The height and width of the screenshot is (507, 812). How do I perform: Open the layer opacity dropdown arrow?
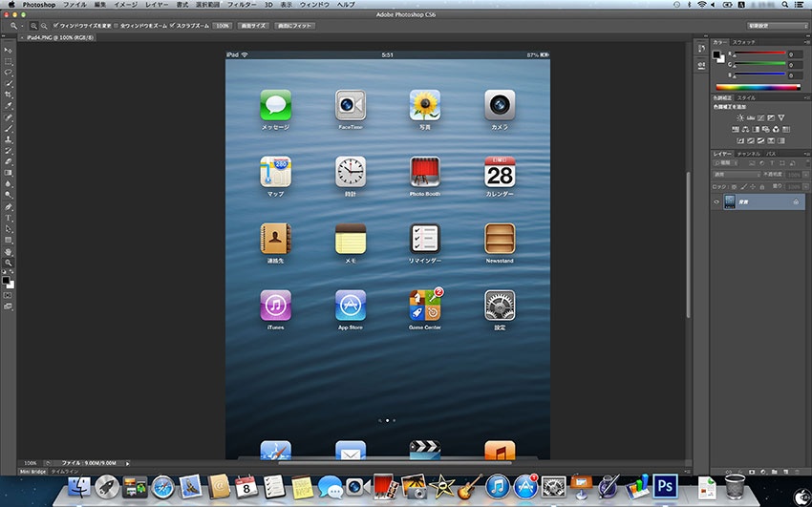(805, 175)
